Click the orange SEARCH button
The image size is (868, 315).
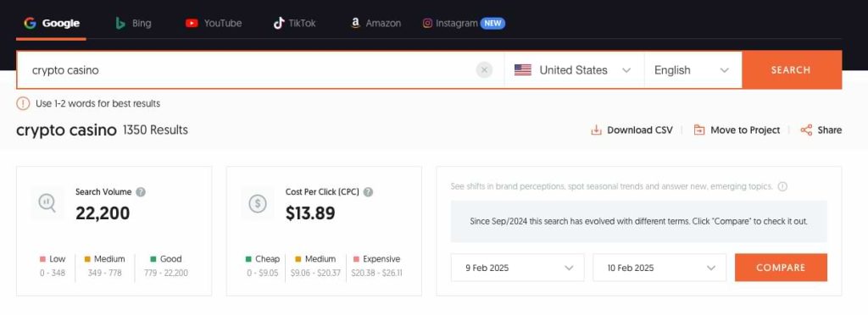(791, 70)
